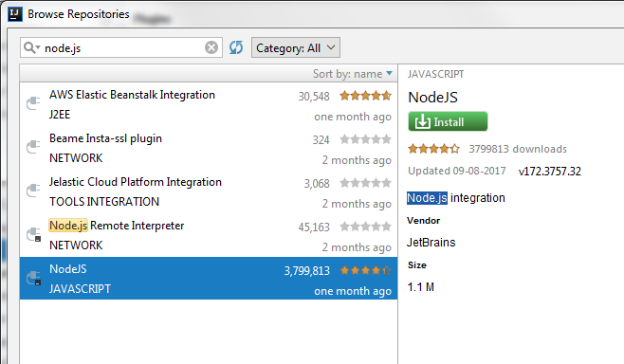
Task: Focus the plugin search input field
Action: click(x=123, y=47)
